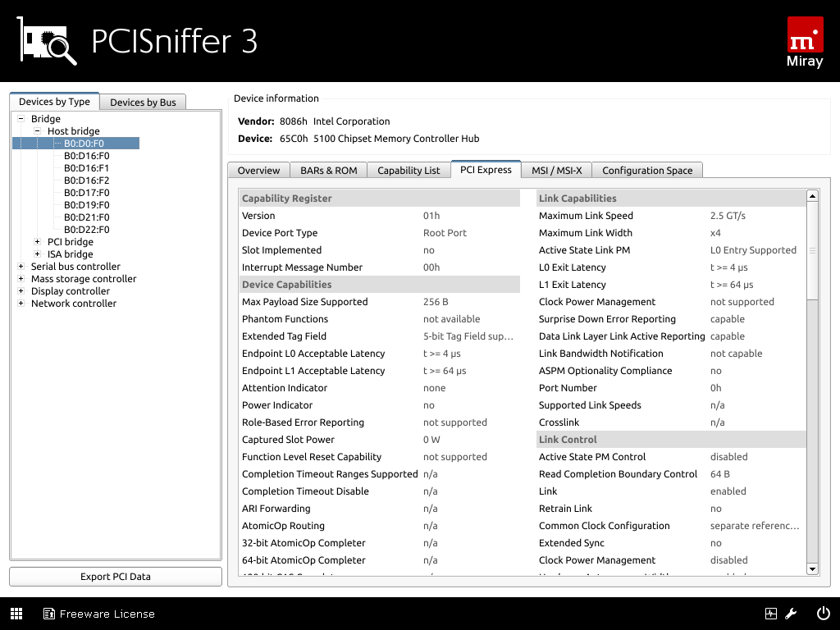The image size is (840, 630).
Task: Click the power button icon
Action: coord(823,614)
